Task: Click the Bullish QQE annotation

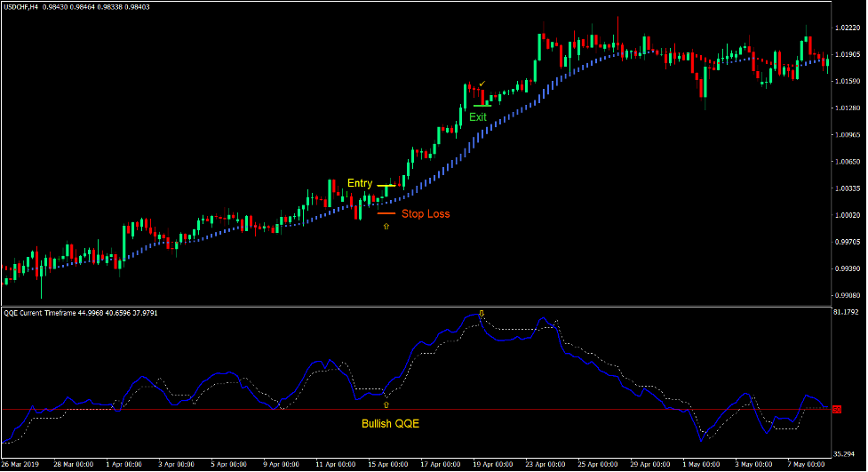Action: (390, 424)
